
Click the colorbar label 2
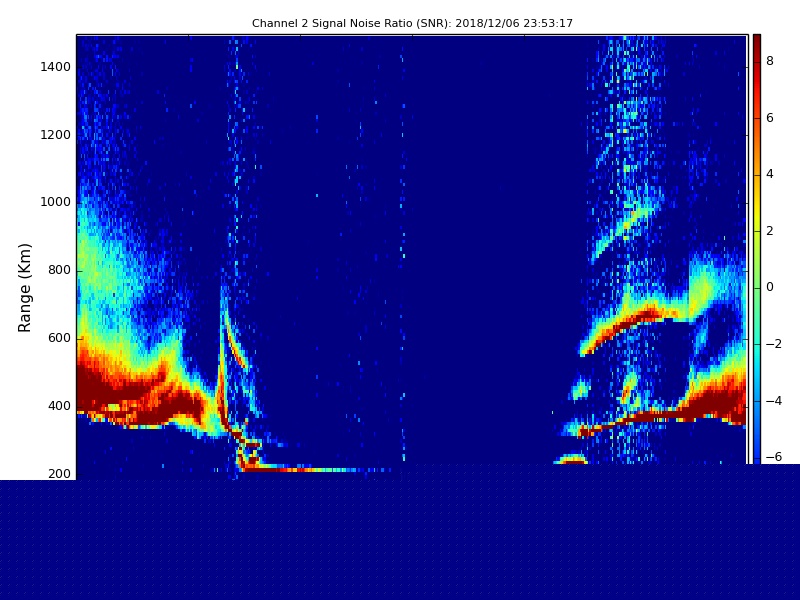[x=770, y=231]
